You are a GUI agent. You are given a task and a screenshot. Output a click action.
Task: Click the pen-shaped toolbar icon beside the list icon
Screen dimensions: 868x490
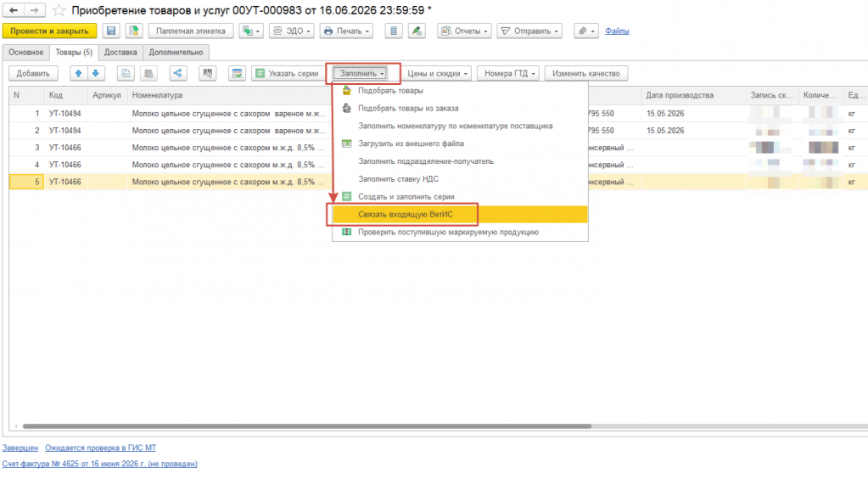tap(417, 31)
